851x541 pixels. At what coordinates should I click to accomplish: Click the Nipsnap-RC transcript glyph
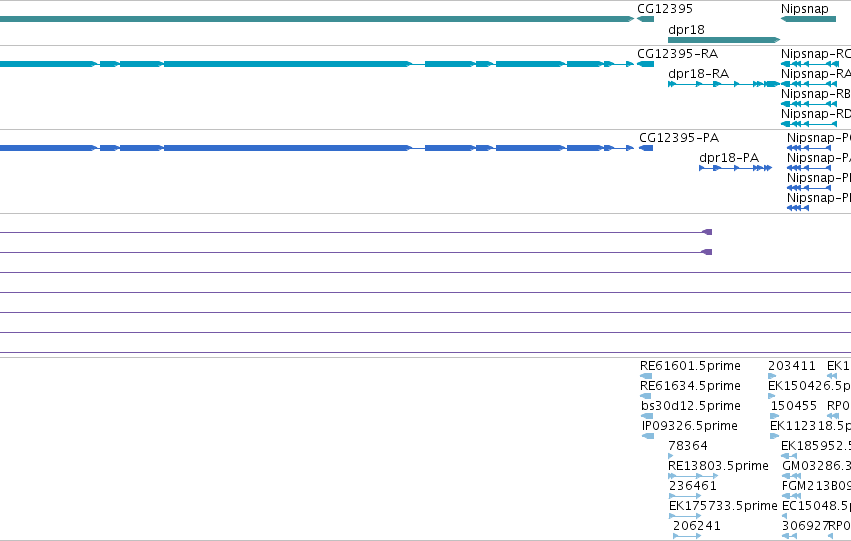pos(810,64)
